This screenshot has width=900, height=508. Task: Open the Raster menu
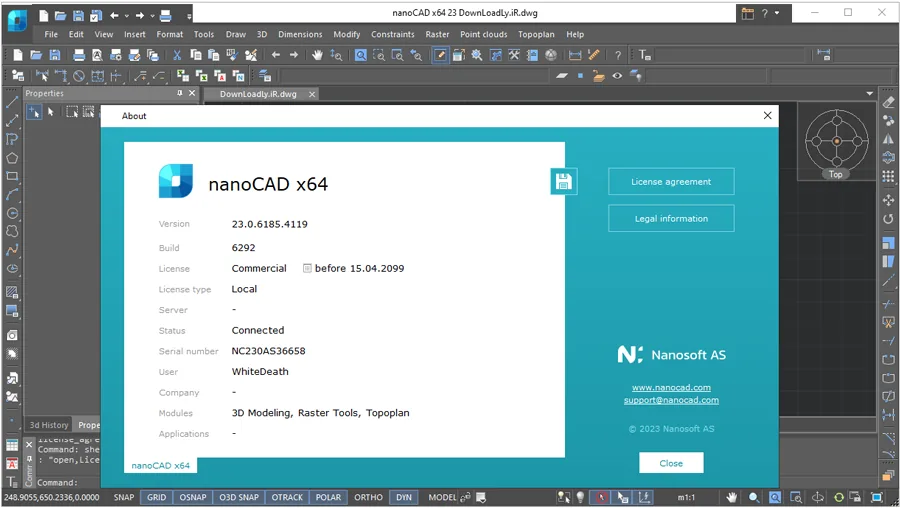coord(437,34)
